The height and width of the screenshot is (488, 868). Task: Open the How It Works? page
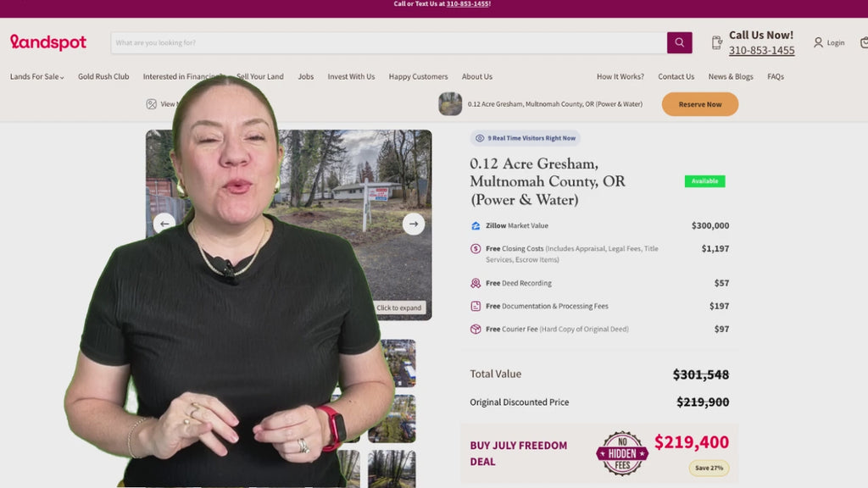(620, 76)
